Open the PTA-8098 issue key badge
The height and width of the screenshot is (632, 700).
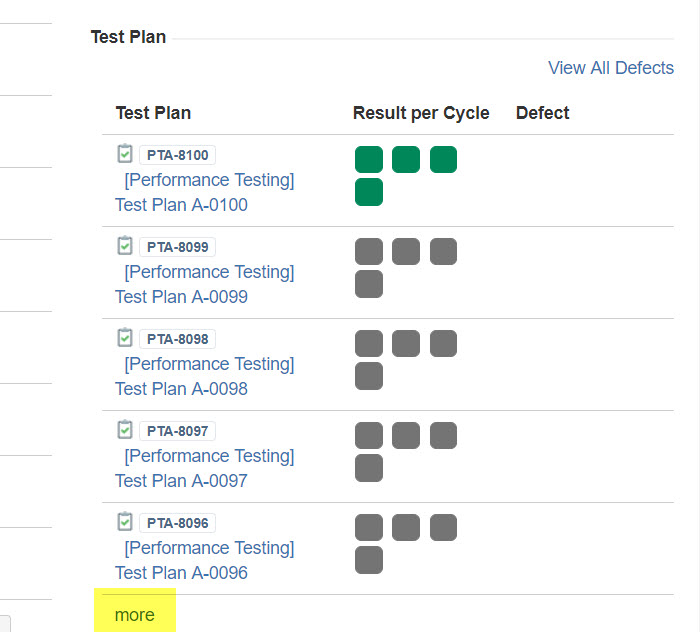(x=177, y=339)
